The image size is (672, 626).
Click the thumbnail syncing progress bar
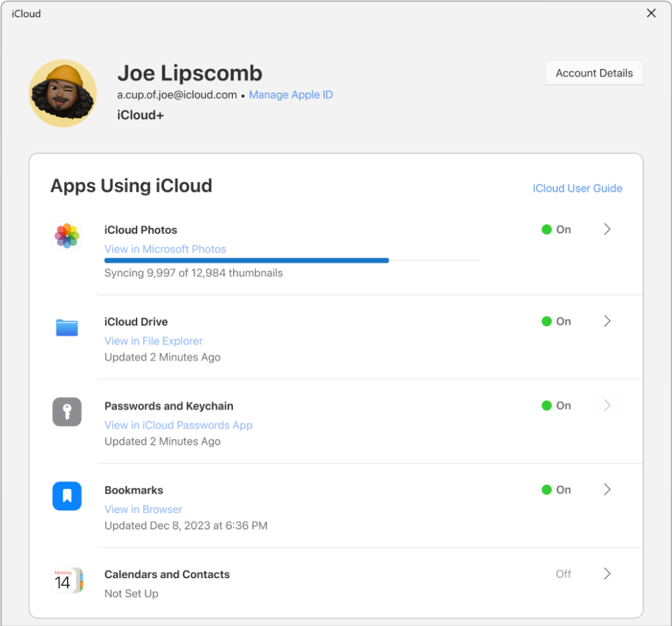pyautogui.click(x=291, y=261)
